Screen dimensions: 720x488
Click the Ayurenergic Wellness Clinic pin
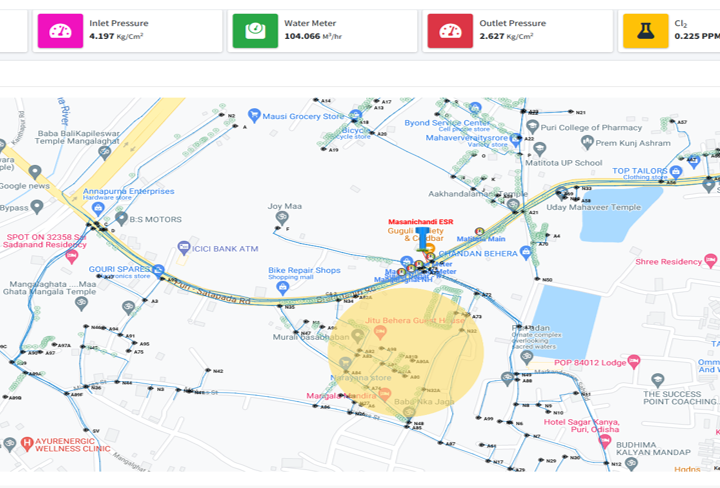pyautogui.click(x=10, y=443)
